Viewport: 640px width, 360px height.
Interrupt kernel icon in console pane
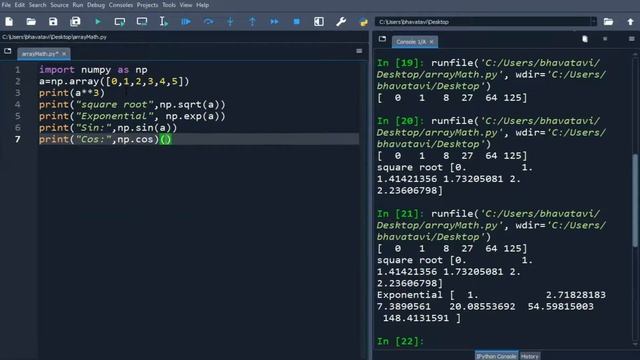pos(605,39)
